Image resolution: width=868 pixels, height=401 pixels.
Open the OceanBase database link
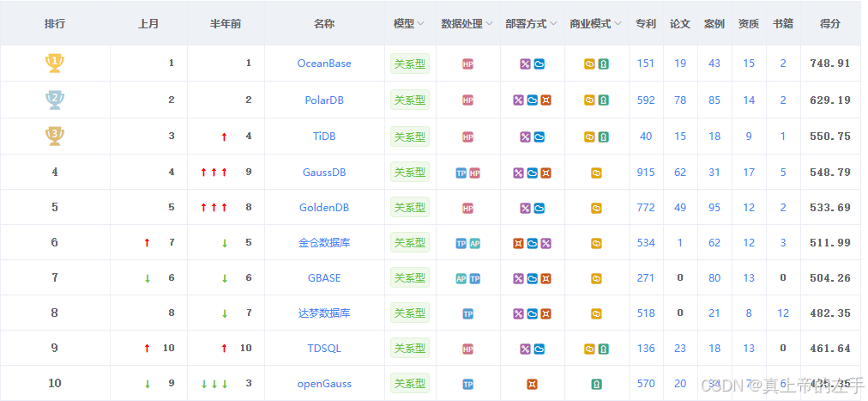pos(324,64)
